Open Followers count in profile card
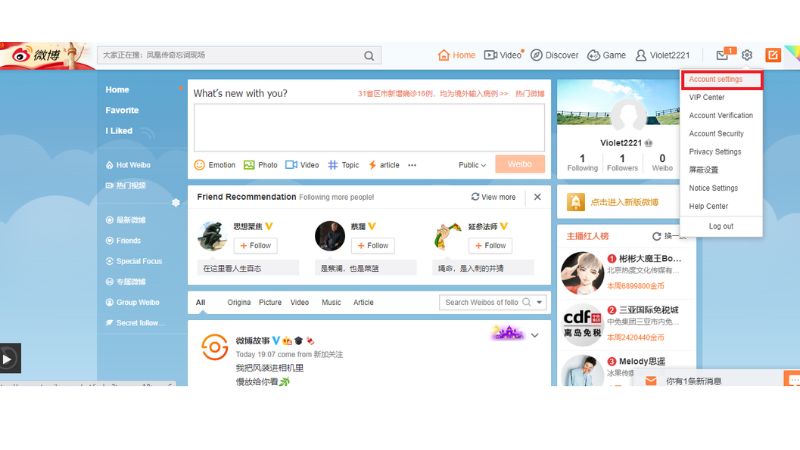The width and height of the screenshot is (800, 450). (x=622, y=163)
